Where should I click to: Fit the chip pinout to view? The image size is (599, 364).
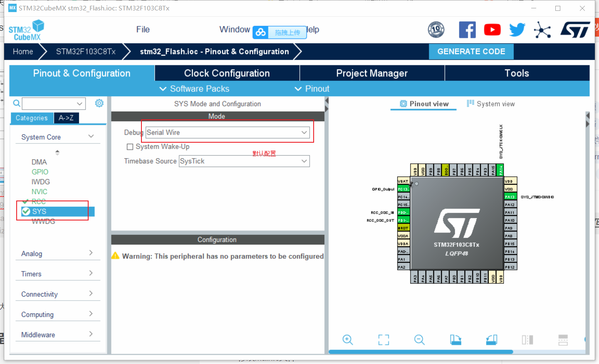tap(384, 340)
